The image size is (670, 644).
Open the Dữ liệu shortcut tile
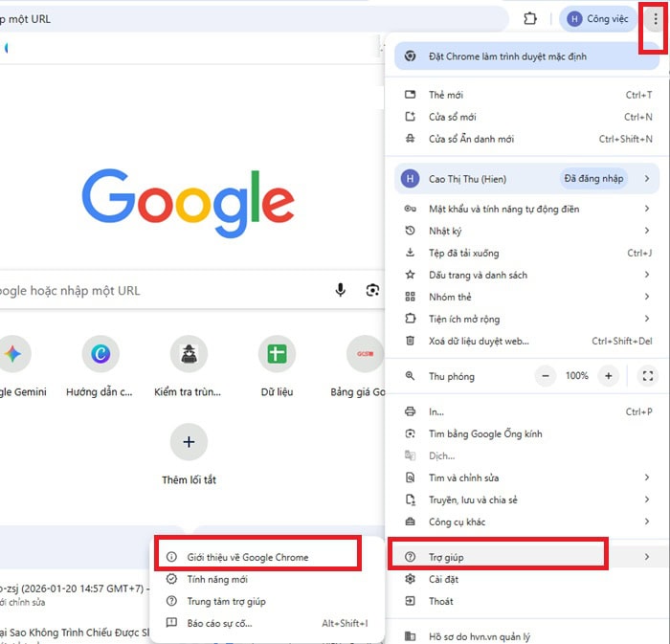coord(277,367)
